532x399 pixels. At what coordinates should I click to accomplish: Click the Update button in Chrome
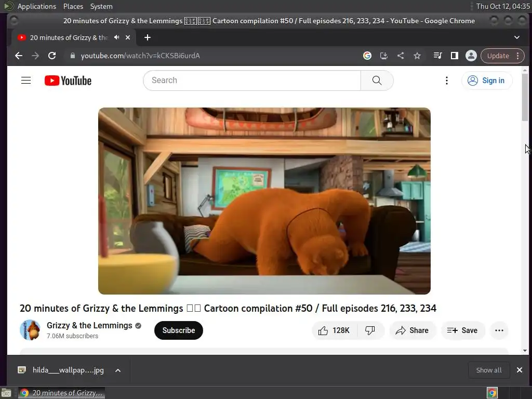pos(498,56)
